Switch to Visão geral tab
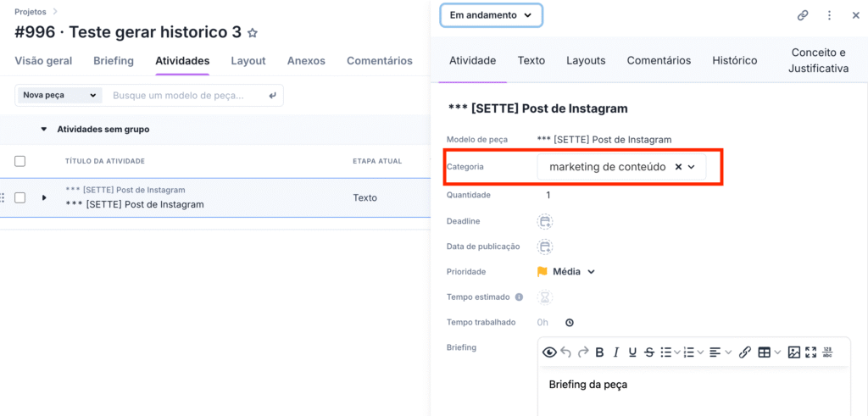The height and width of the screenshot is (416, 868). [x=43, y=61]
